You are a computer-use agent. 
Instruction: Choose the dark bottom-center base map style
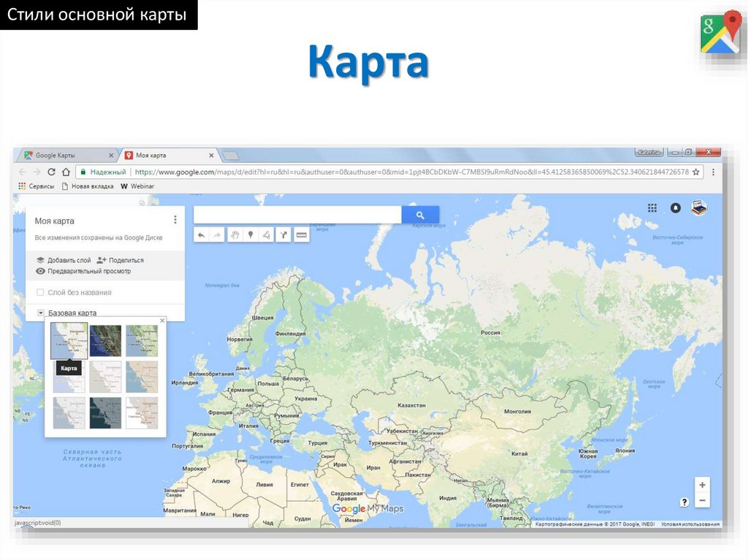pos(105,413)
